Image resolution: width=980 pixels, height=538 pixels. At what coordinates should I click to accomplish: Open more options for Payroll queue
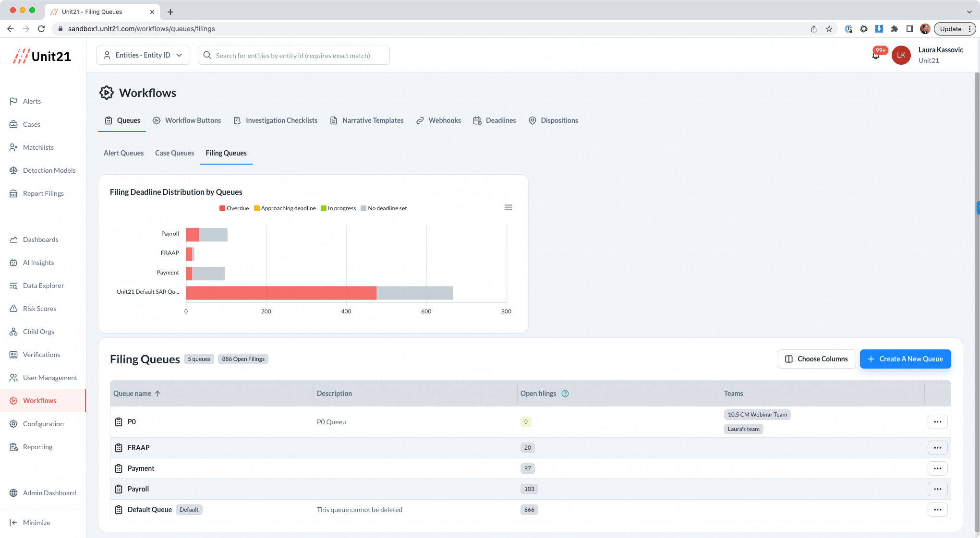click(937, 489)
